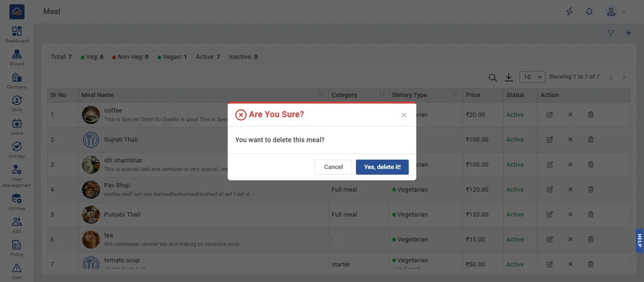Click the coffee meal thumbnail
This screenshot has width=644, height=282.
91,115
